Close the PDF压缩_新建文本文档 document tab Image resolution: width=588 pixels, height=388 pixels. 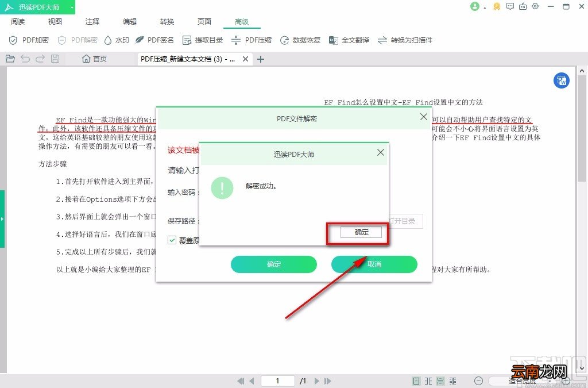point(245,59)
